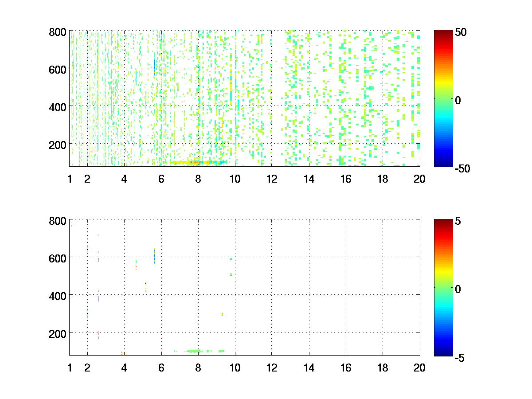Viewport: 532px width, 399px height.
Task: Click the dark blue bottom of upper colorbar
Action: tap(443, 164)
